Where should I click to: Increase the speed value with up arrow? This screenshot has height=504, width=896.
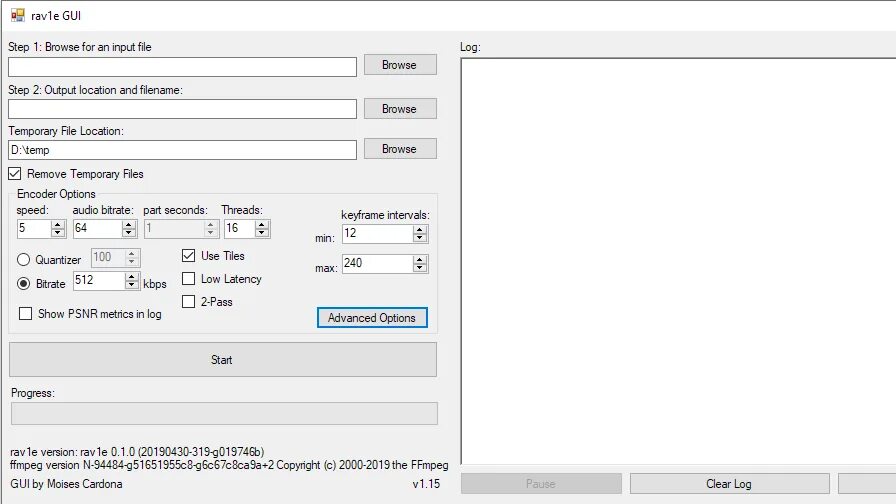[57, 225]
